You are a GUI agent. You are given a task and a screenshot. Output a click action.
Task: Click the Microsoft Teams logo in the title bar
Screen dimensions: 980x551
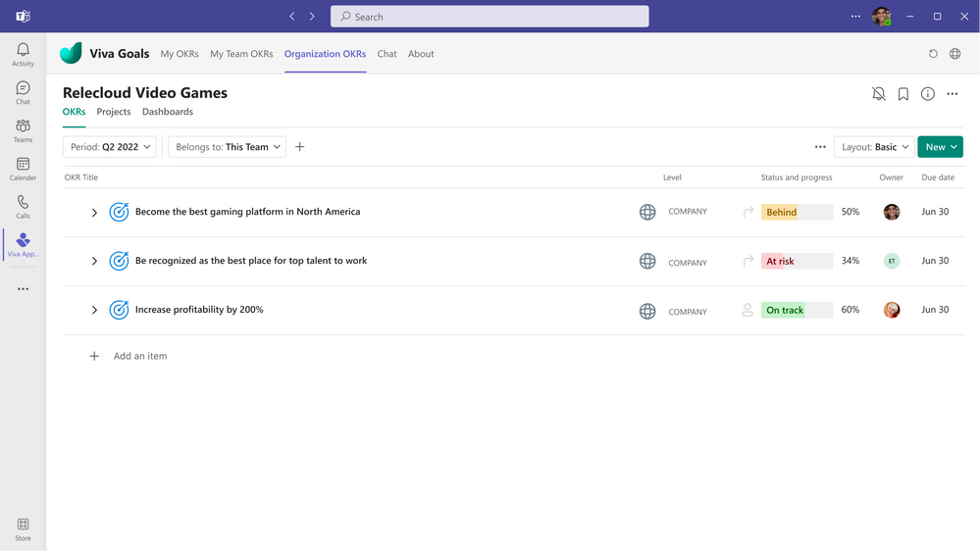coord(24,17)
